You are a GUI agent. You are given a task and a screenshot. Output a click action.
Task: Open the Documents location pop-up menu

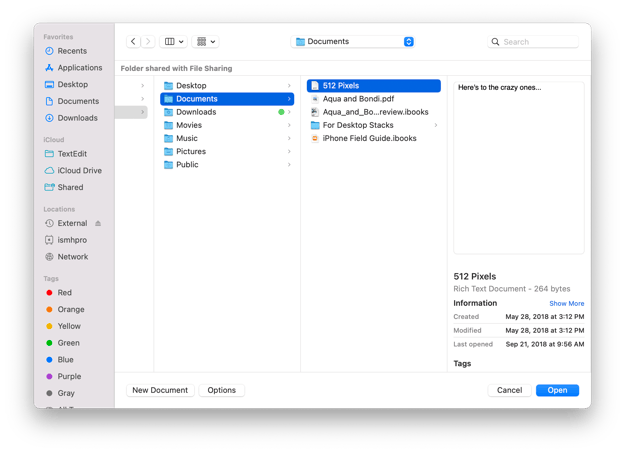(x=353, y=41)
